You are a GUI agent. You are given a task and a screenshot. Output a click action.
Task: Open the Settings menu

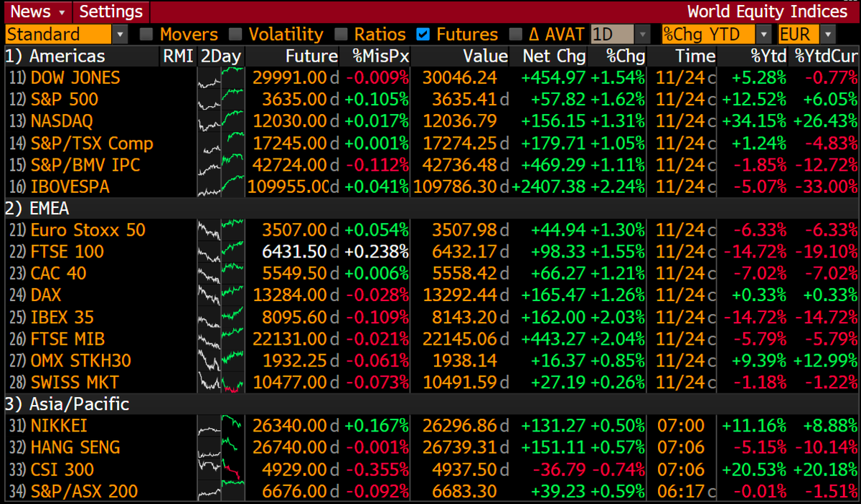click(x=111, y=11)
